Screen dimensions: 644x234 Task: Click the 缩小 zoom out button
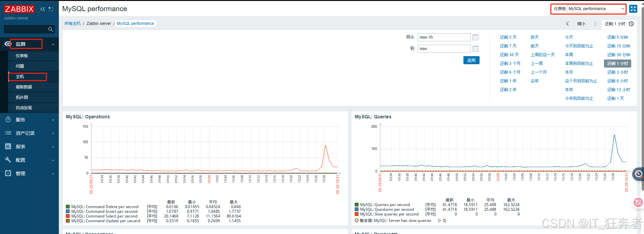[581, 24]
